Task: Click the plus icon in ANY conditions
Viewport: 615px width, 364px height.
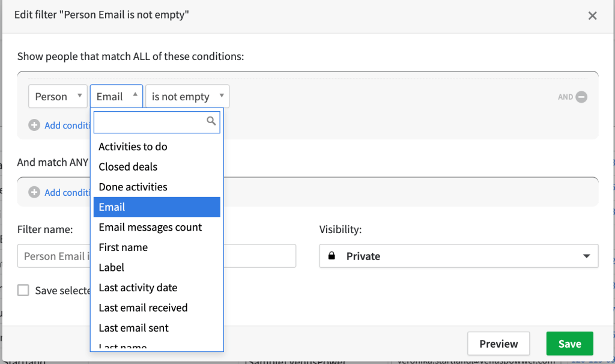Action: click(34, 192)
